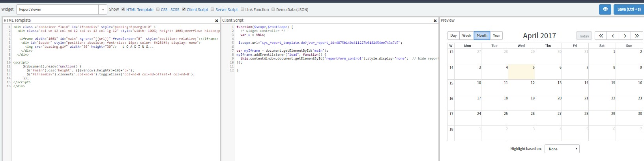Select April 30 calendar day cell
The width and height of the screenshot is (644, 161).
point(629,118)
